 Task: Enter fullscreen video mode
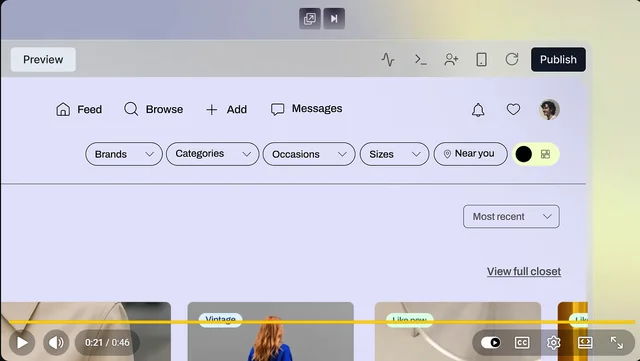616,343
